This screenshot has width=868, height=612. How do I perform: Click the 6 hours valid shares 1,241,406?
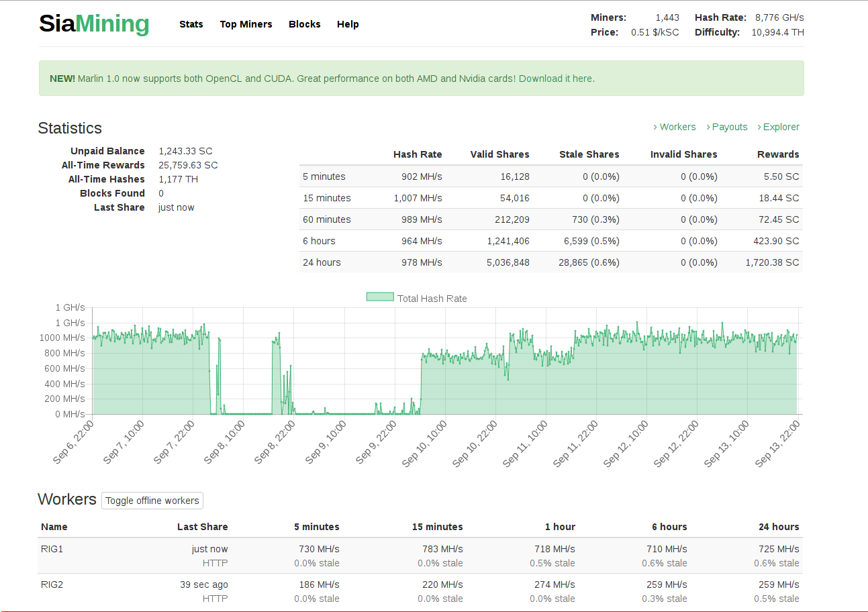tap(508, 241)
